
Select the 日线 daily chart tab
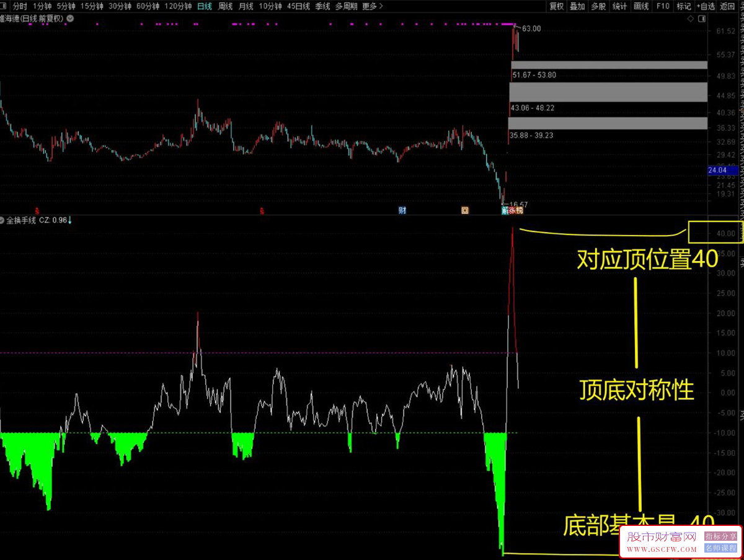(x=204, y=6)
